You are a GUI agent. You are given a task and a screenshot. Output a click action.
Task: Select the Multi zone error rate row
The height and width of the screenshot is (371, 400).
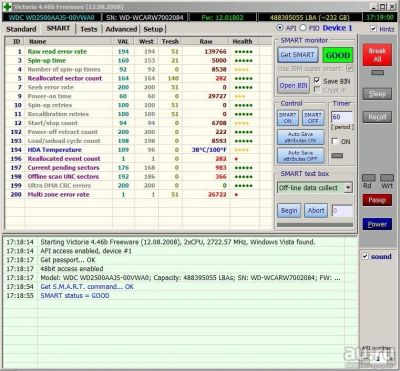coord(138,195)
